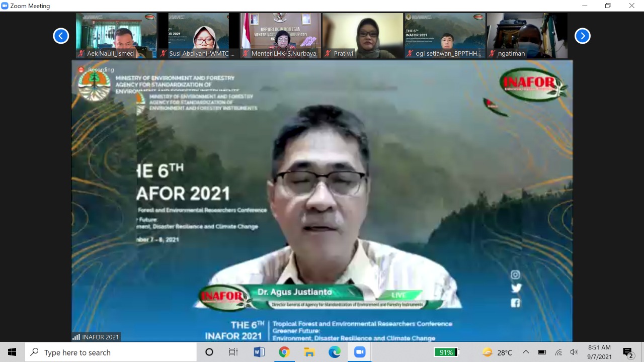Open Cortana circle icon in taskbar
Image resolution: width=644 pixels, height=362 pixels.
click(x=209, y=352)
